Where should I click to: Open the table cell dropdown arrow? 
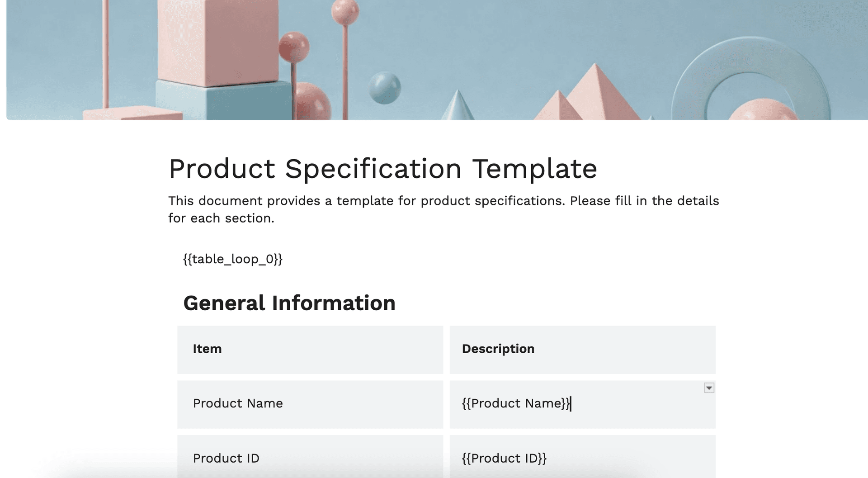pos(709,388)
